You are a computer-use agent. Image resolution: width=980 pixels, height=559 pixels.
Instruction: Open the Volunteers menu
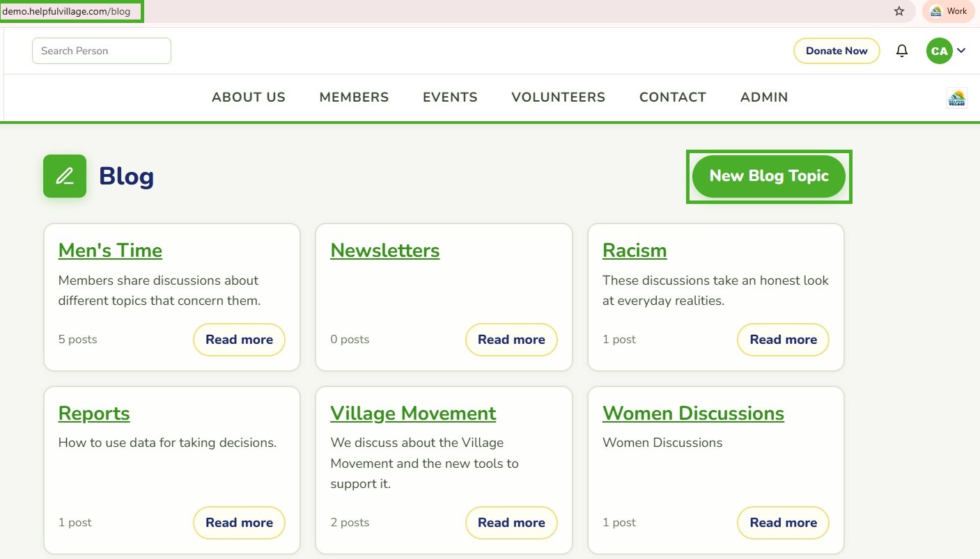click(x=558, y=97)
